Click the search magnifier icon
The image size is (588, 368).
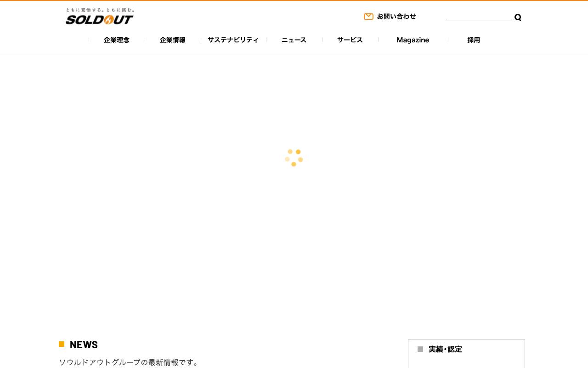[x=518, y=17]
